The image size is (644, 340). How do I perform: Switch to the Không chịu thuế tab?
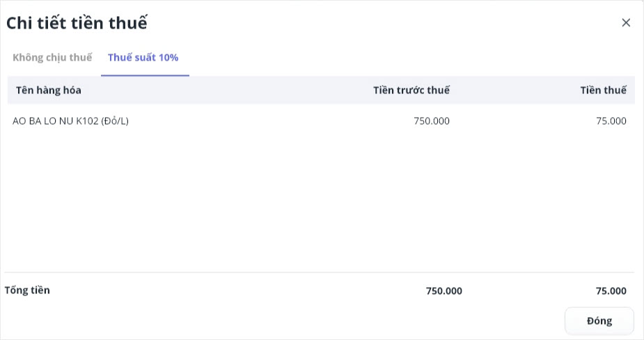(x=52, y=57)
